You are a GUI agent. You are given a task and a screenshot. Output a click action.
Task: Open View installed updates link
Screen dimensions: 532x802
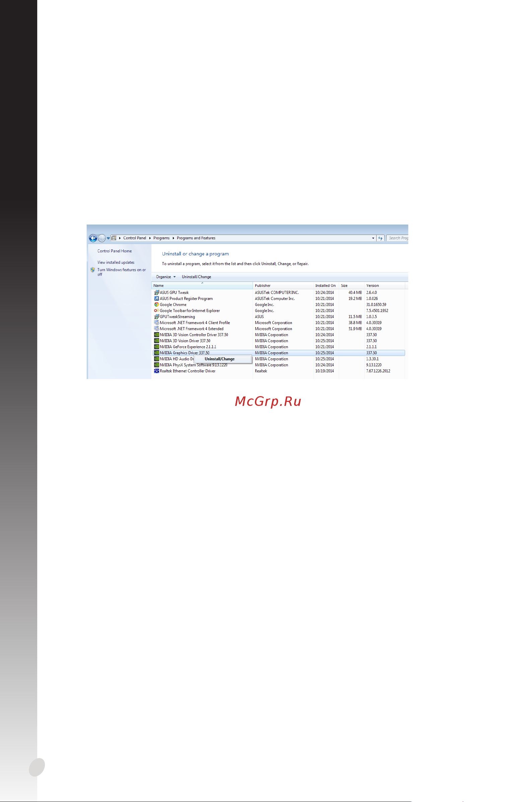116,262
